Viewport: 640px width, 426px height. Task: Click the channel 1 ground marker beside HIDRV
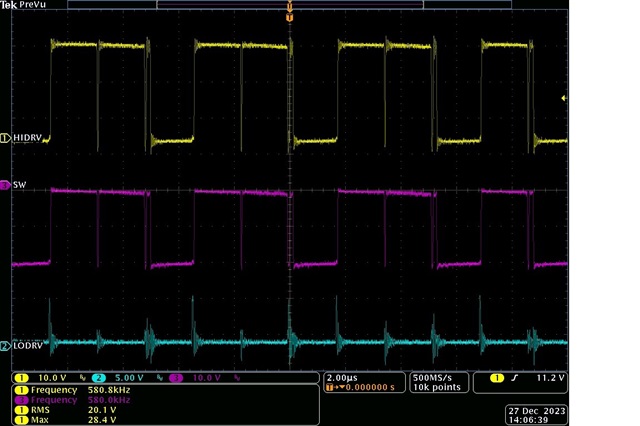(x=5, y=138)
